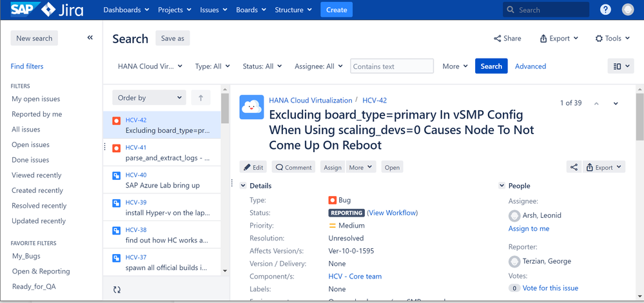
Task: Click the Save as button
Action: [x=173, y=38]
